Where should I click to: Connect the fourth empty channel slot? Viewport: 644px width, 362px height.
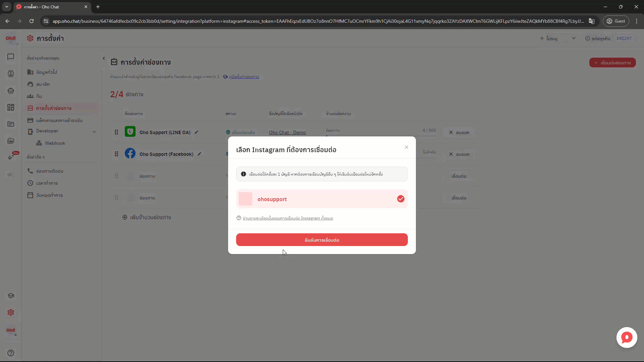click(459, 198)
